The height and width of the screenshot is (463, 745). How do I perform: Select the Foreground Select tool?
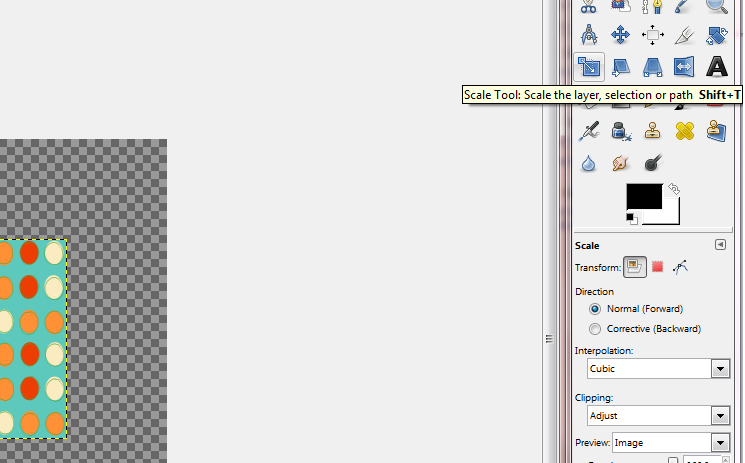(621, 6)
